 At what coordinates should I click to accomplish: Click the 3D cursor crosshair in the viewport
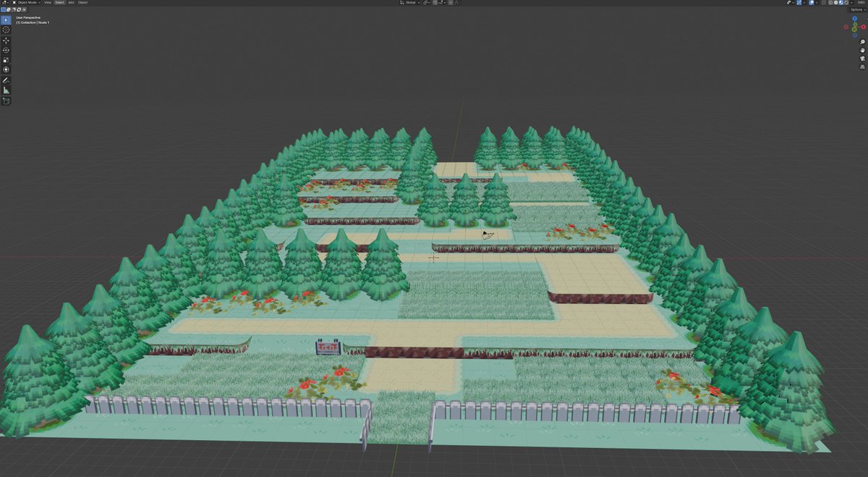coord(433,257)
